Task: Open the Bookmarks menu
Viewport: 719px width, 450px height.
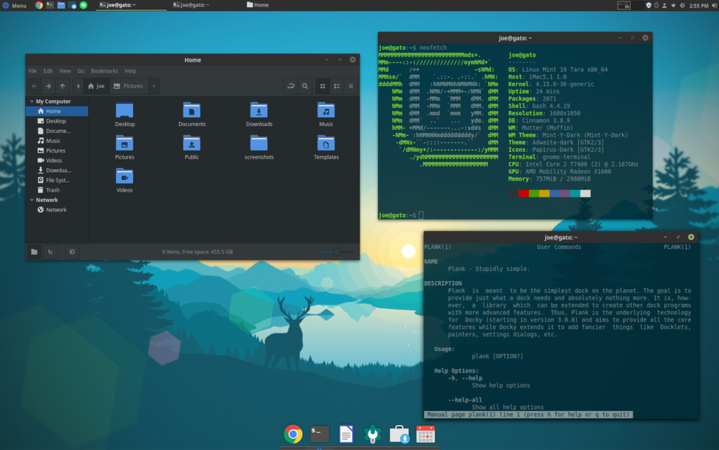Action: pos(104,71)
